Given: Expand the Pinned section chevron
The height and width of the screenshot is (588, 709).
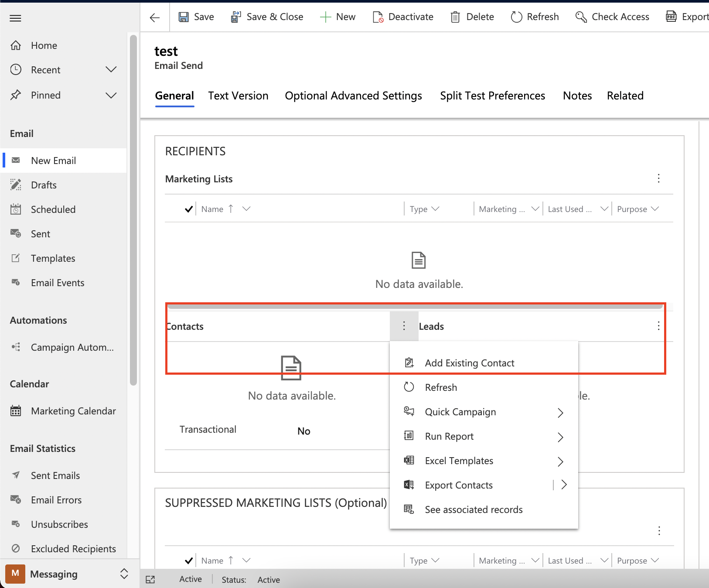Looking at the screenshot, I should pyautogui.click(x=111, y=95).
